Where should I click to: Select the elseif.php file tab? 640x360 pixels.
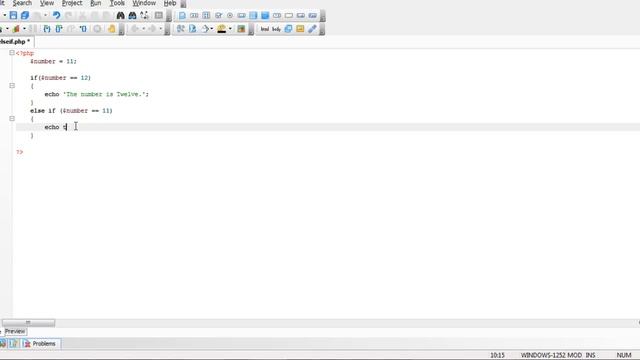click(x=16, y=42)
